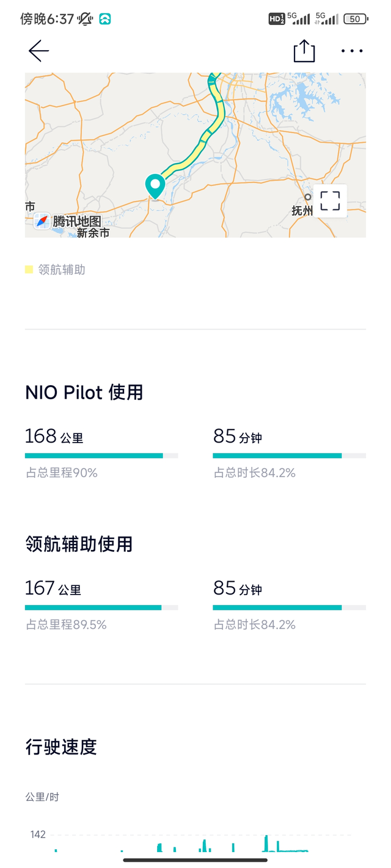Tap the 167 公里 领航辅助 progress bar

101,607
